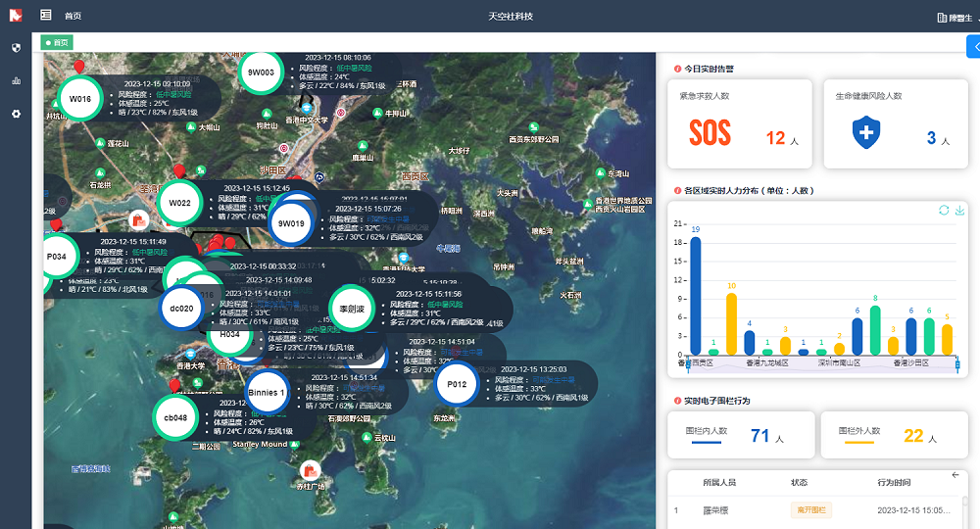Select the dc020 person marker
980x529 pixels.
pos(181,308)
